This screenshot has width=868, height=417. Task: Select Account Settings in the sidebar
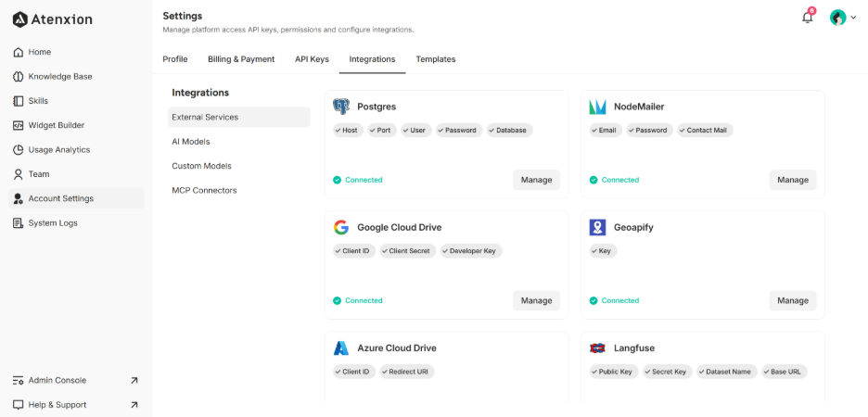point(76,198)
